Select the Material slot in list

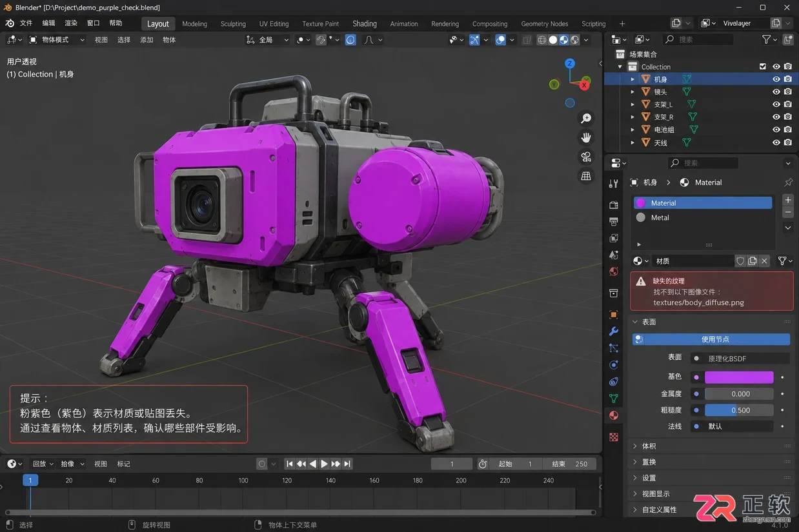[703, 203]
